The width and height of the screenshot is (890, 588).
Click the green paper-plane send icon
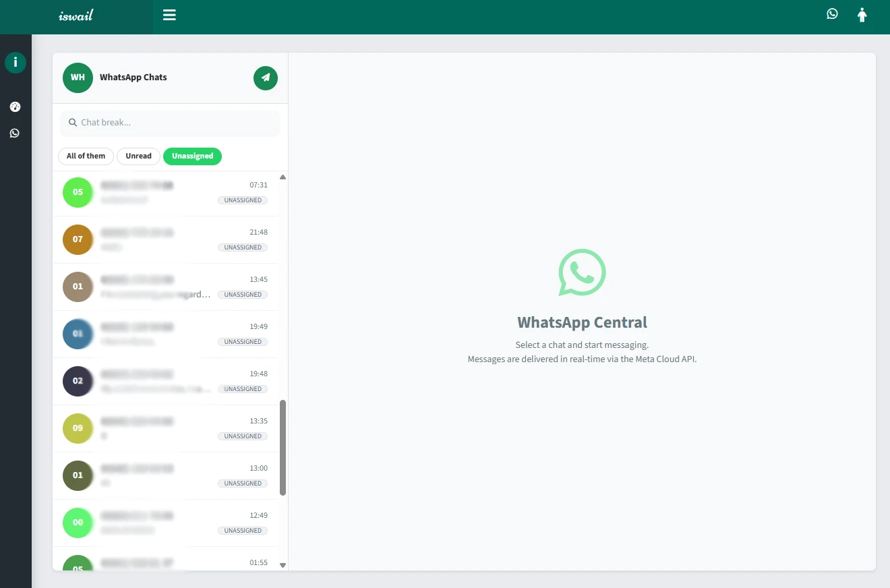[265, 78]
